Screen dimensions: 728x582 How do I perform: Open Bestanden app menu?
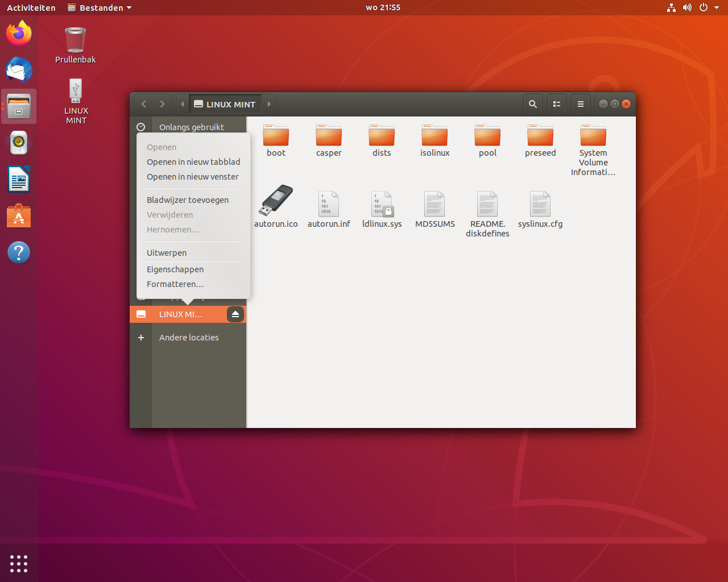coord(100,7)
